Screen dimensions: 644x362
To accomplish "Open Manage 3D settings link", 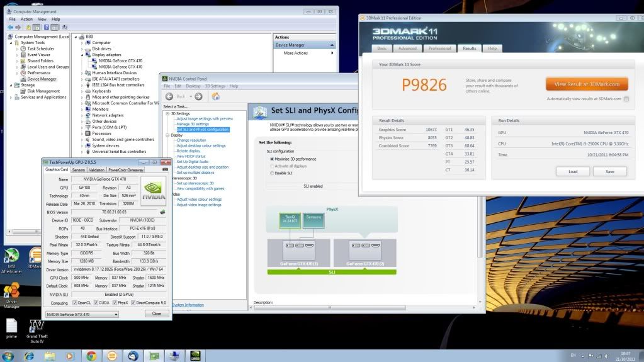I will [193, 124].
